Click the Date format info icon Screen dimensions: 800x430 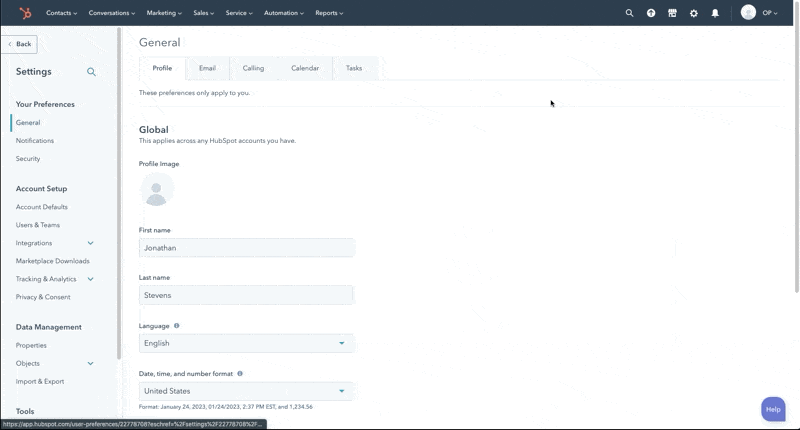(240, 373)
